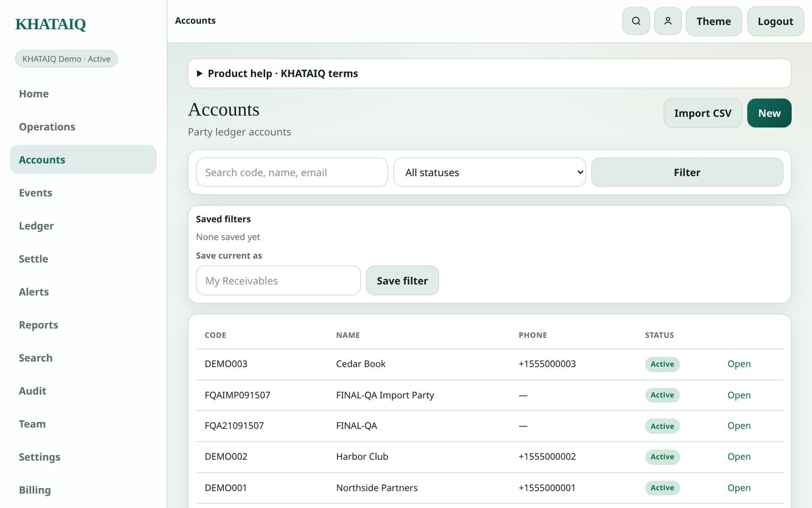
Task: Click Active status badge for Harbor Club
Action: [x=662, y=457]
